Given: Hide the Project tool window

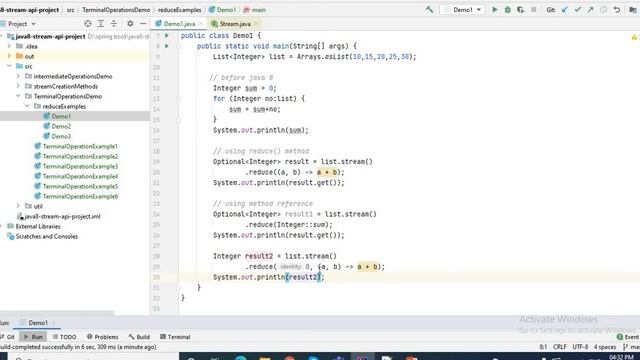Looking at the screenshot, I should pos(143,24).
